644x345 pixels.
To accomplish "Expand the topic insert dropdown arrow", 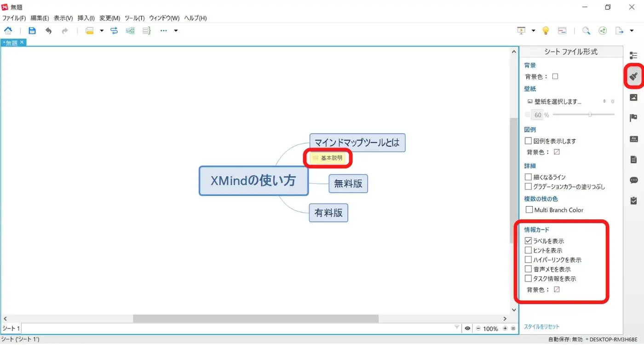I will (102, 31).
